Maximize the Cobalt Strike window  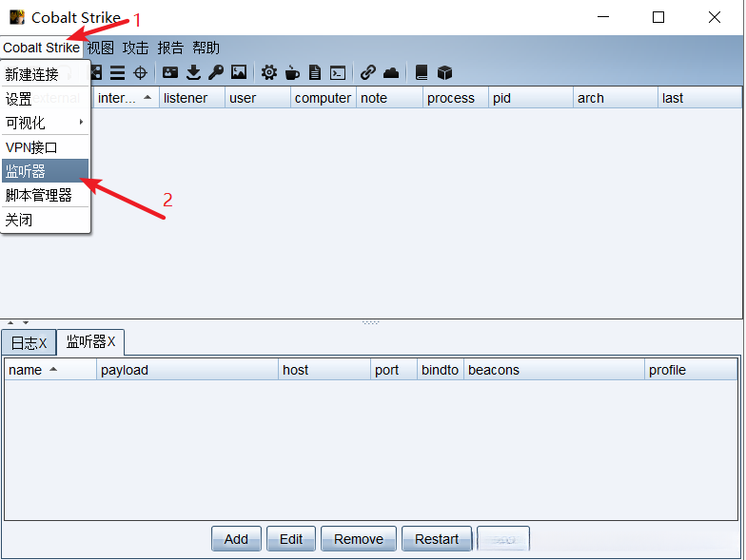tap(658, 17)
